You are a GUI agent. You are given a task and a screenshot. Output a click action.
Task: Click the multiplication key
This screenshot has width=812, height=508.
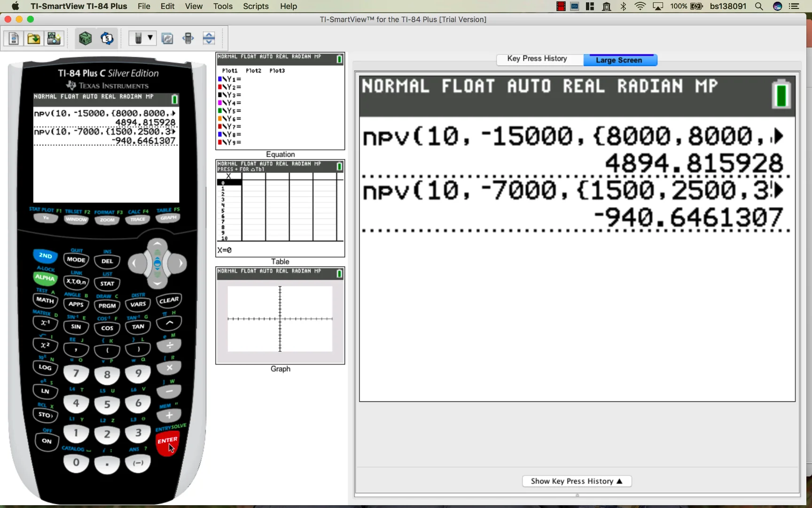169,368
